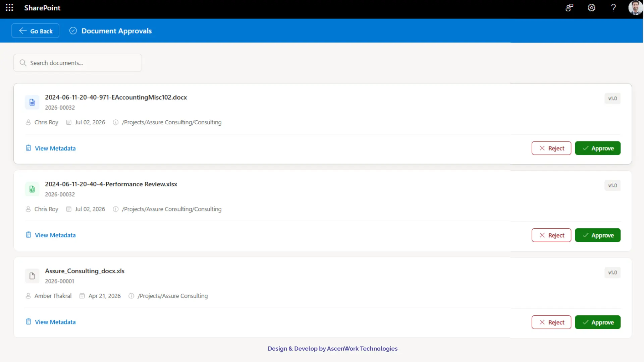Screen dimensions: 644x362
Task: Click author name Amber Thakral
Action: 53,296
